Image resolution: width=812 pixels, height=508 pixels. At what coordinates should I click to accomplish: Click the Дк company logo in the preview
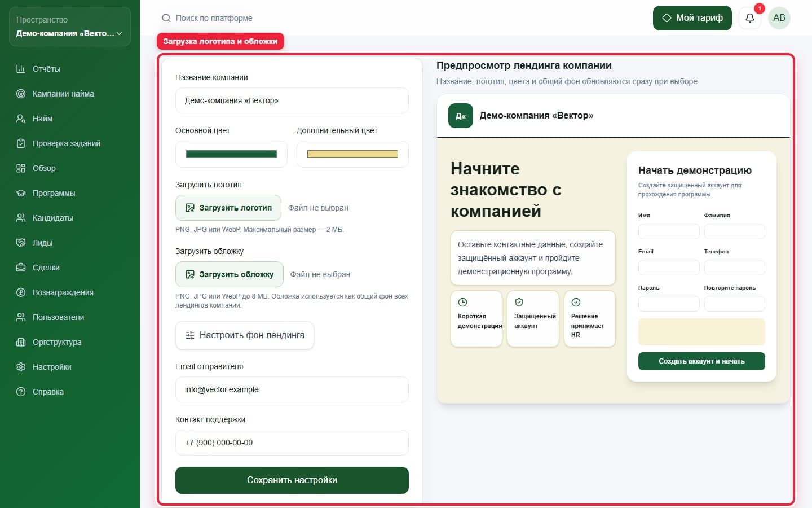[461, 116]
